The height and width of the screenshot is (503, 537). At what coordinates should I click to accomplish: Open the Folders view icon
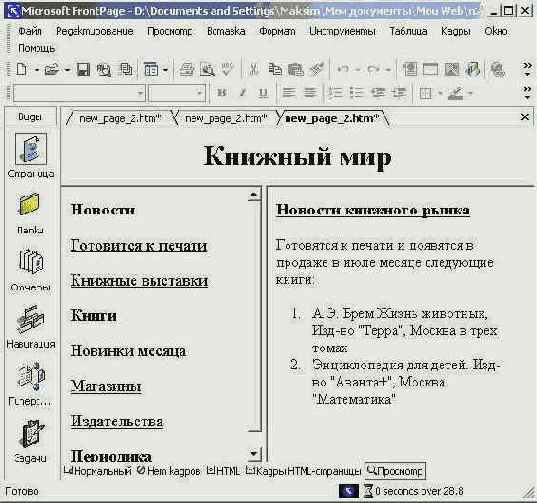[29, 204]
